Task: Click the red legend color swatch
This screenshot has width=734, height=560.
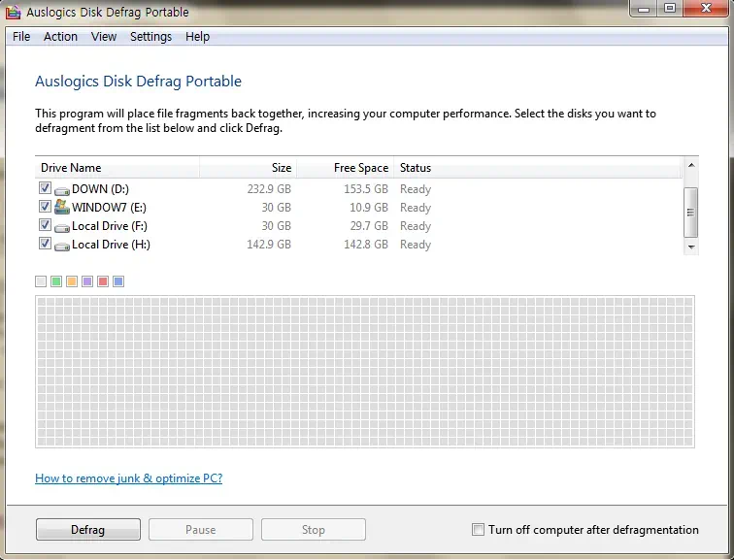Action: tap(103, 281)
